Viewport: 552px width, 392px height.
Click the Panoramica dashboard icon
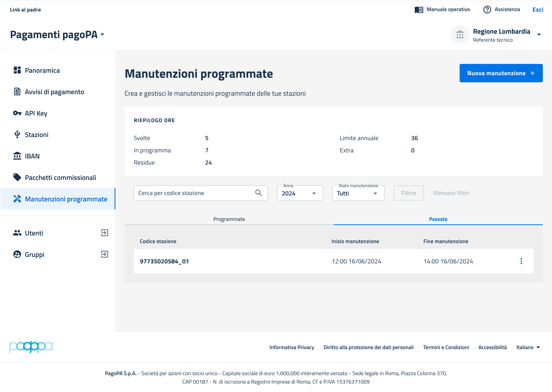[17, 70]
